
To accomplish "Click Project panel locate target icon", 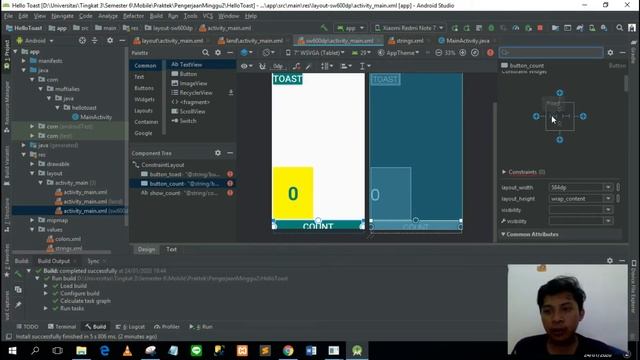I will point(82,40).
